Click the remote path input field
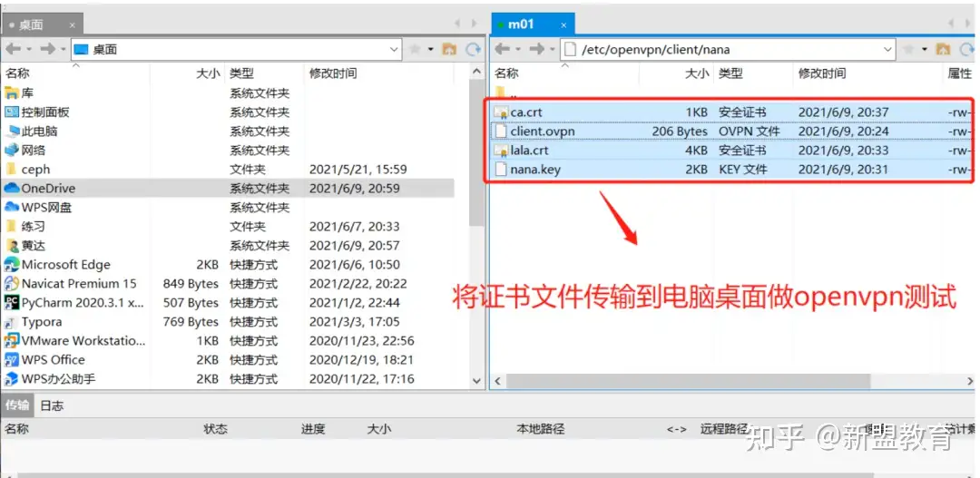 coord(726,49)
